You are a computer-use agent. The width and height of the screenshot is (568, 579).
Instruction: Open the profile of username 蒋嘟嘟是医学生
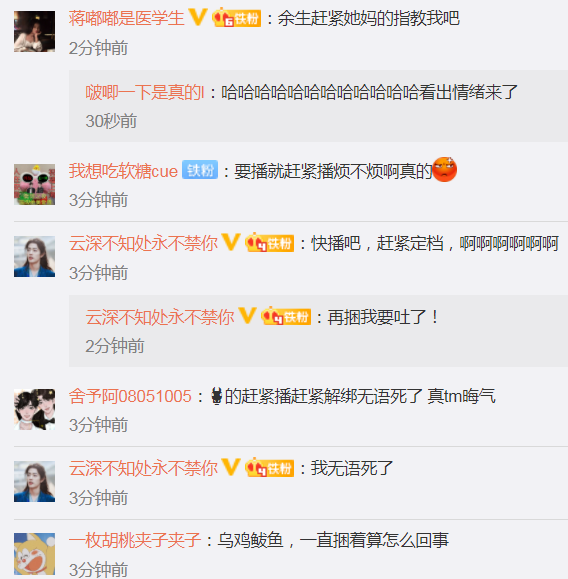tap(126, 18)
